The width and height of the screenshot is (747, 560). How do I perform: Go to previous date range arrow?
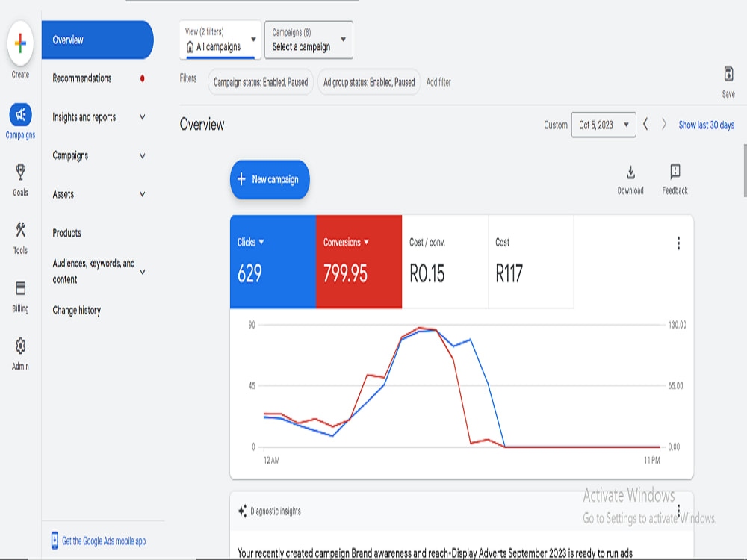[645, 125]
